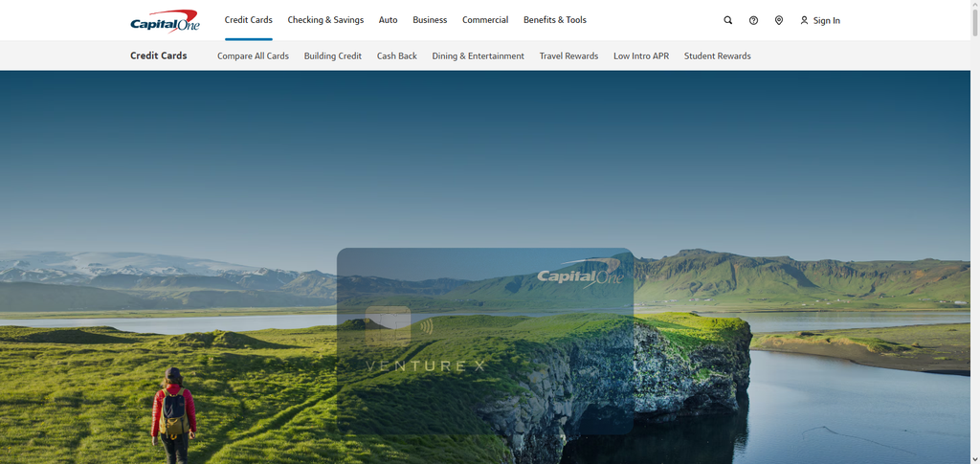Viewport: 980px width, 464px height.
Task: Click the Credit Cards section heading
Action: click(x=159, y=55)
